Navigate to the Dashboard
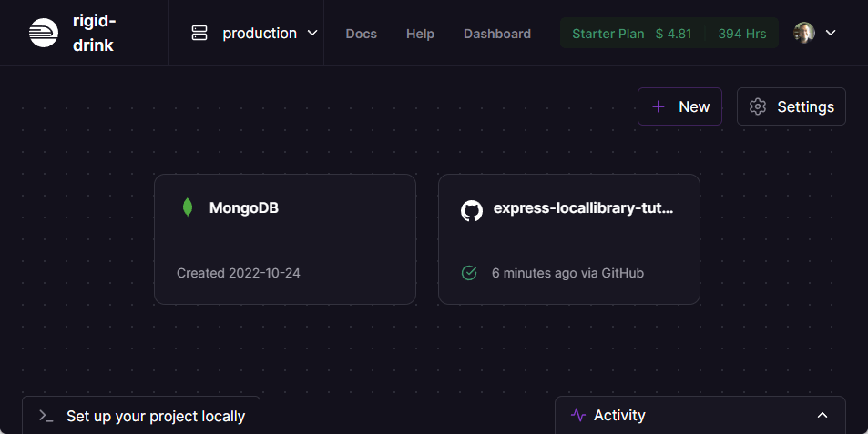 [x=496, y=34]
